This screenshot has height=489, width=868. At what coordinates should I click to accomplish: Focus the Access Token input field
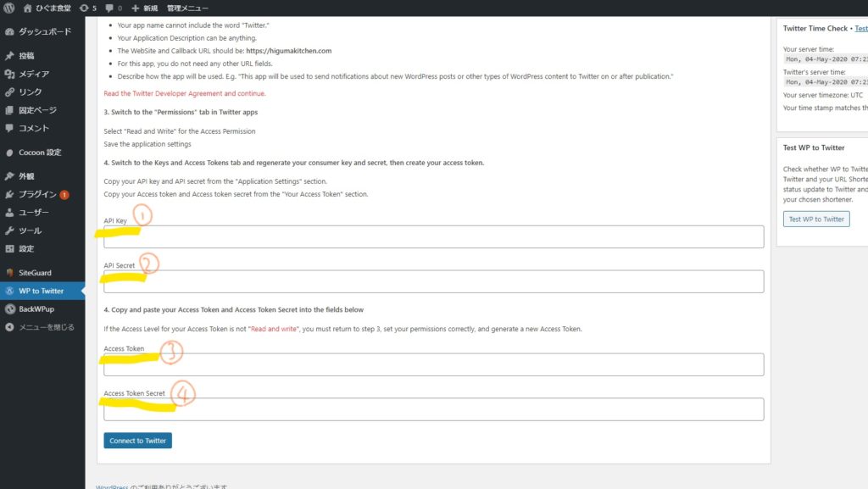point(433,364)
